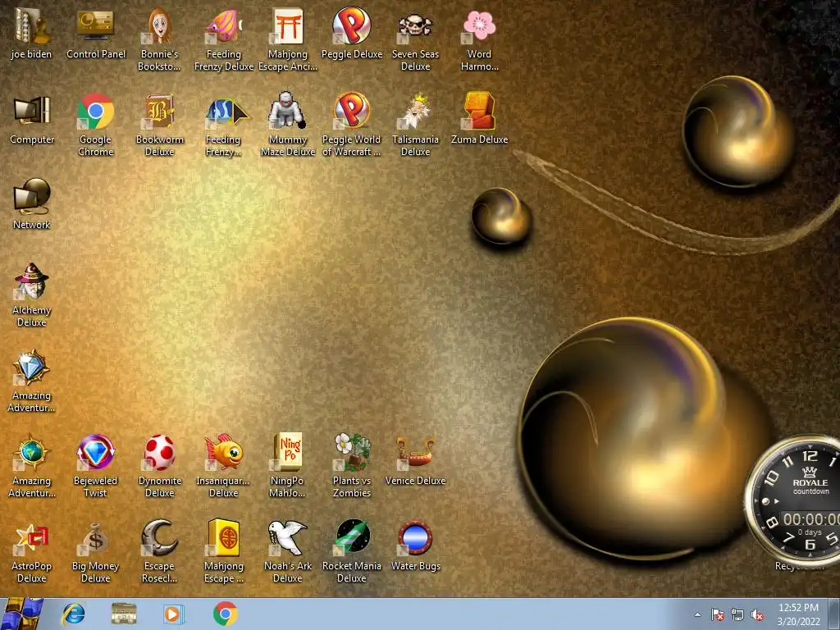This screenshot has width=840, height=630.
Task: Open the Windows Explorer taskbar icon
Action: pyautogui.click(x=124, y=614)
